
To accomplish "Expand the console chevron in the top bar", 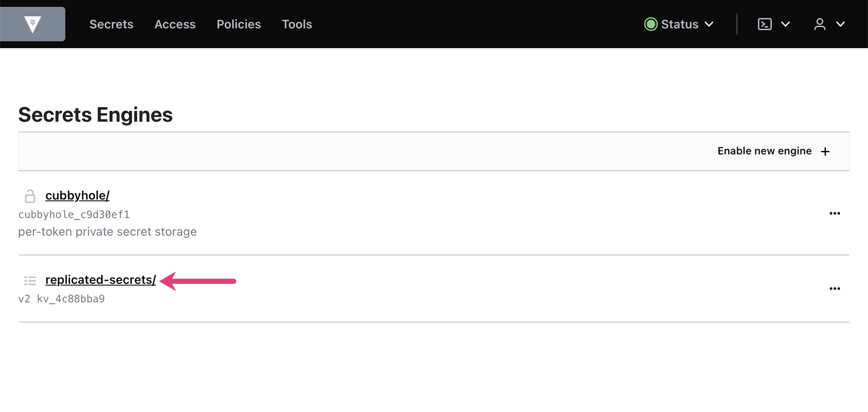I will (x=786, y=24).
